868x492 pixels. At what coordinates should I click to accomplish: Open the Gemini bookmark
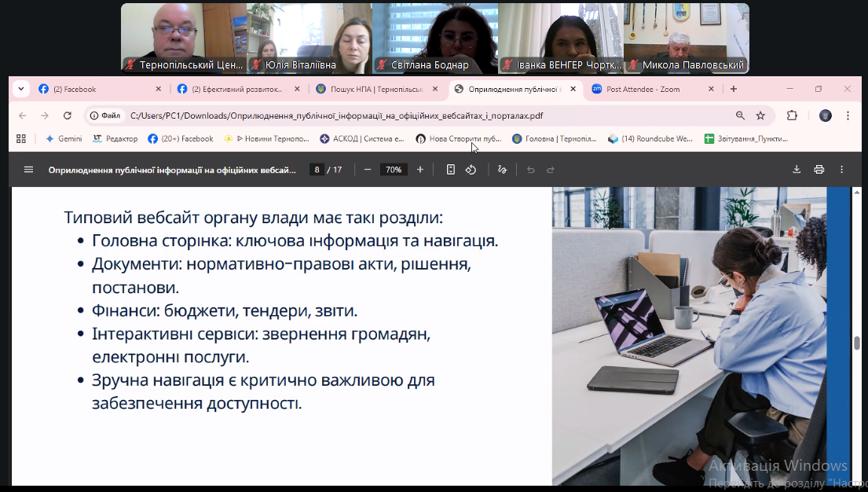pyautogui.click(x=64, y=138)
